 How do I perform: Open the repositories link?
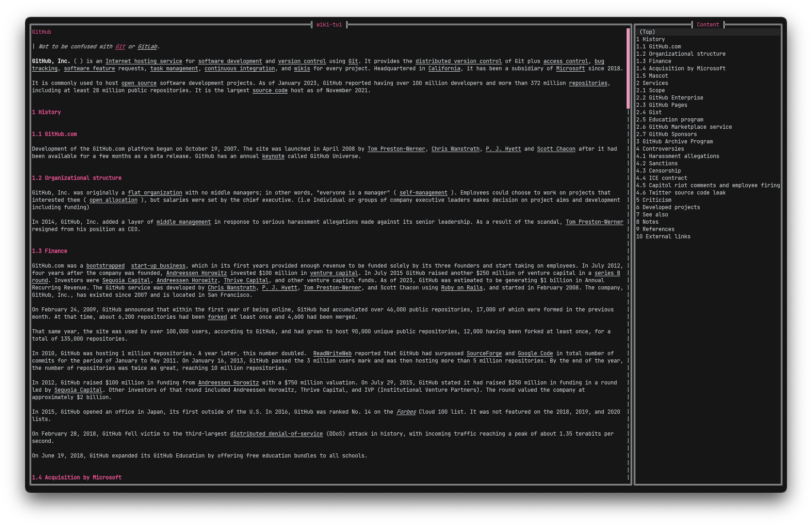(x=588, y=83)
